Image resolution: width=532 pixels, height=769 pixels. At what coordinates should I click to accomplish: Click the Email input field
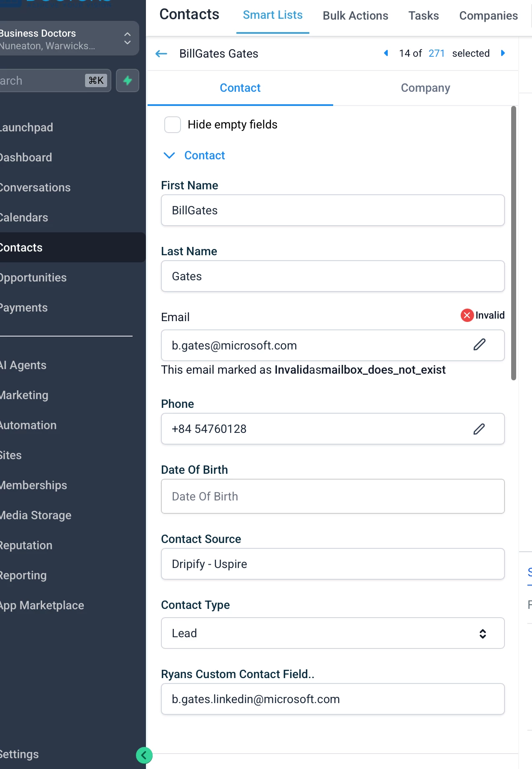coord(333,345)
